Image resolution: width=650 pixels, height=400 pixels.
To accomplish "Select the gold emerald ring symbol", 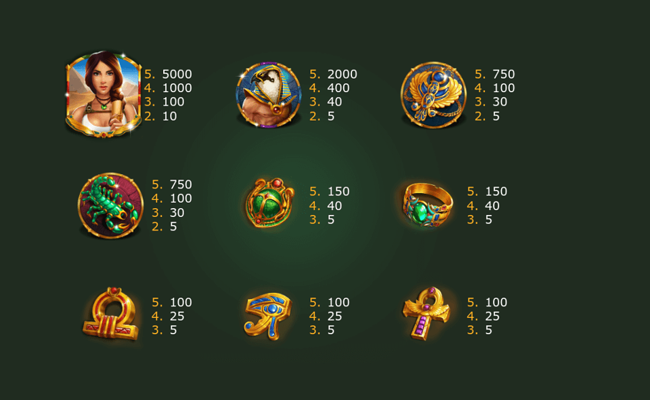I will pyautogui.click(x=427, y=205).
